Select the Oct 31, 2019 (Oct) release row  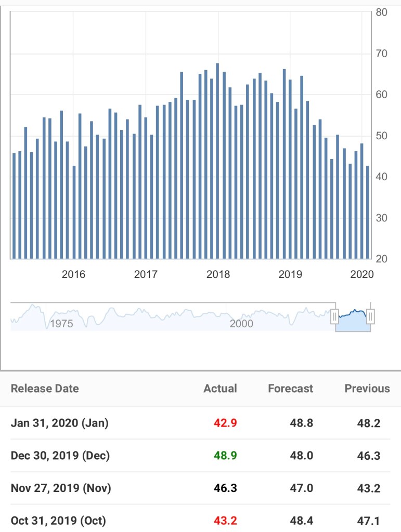coord(58,521)
